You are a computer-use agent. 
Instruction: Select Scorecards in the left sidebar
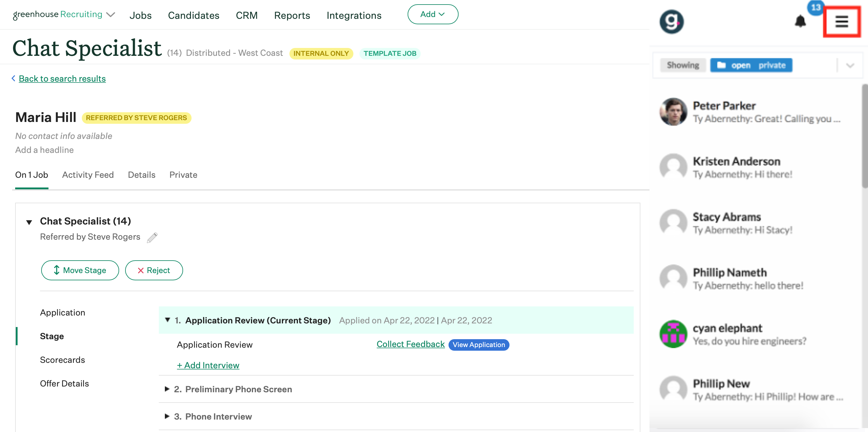pyautogui.click(x=62, y=359)
